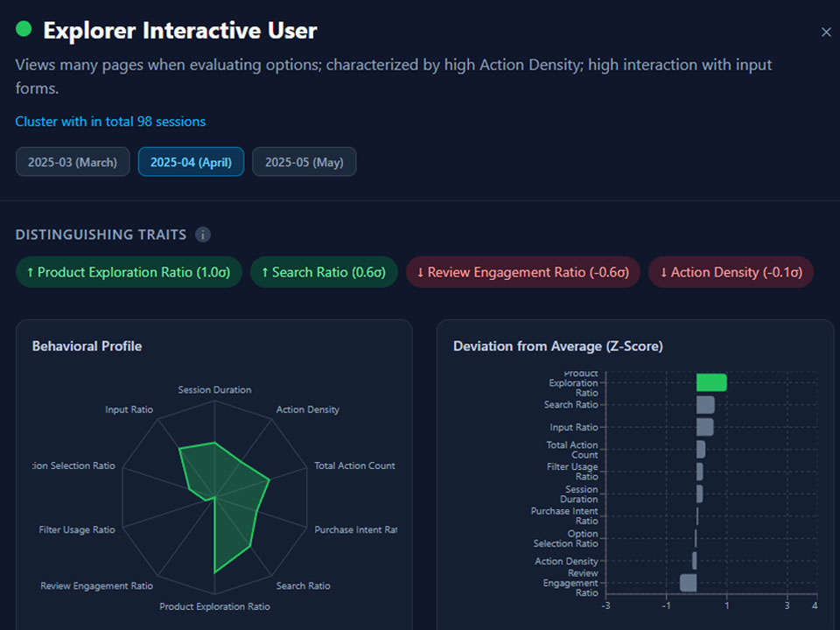The height and width of the screenshot is (630, 840).
Task: Select the 2025-03 (March) tab
Action: (73, 162)
